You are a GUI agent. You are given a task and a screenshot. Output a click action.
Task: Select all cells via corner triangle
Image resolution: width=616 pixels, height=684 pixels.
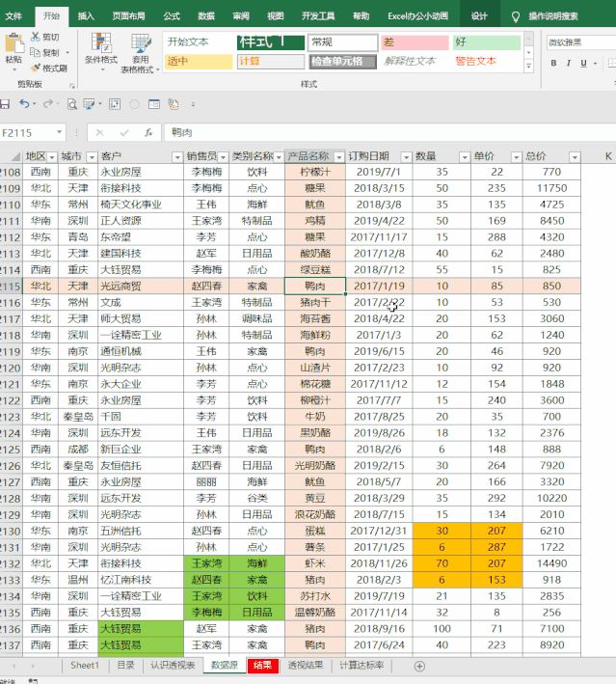click(x=15, y=156)
